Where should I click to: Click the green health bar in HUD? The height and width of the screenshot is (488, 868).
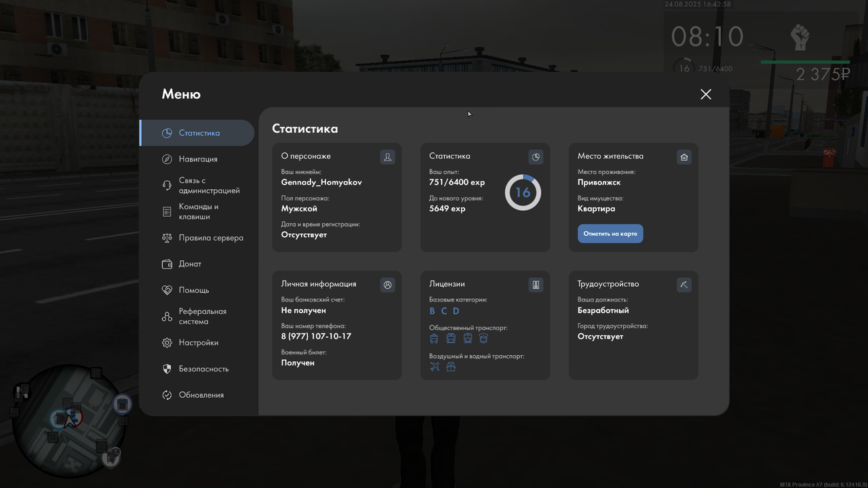point(805,62)
